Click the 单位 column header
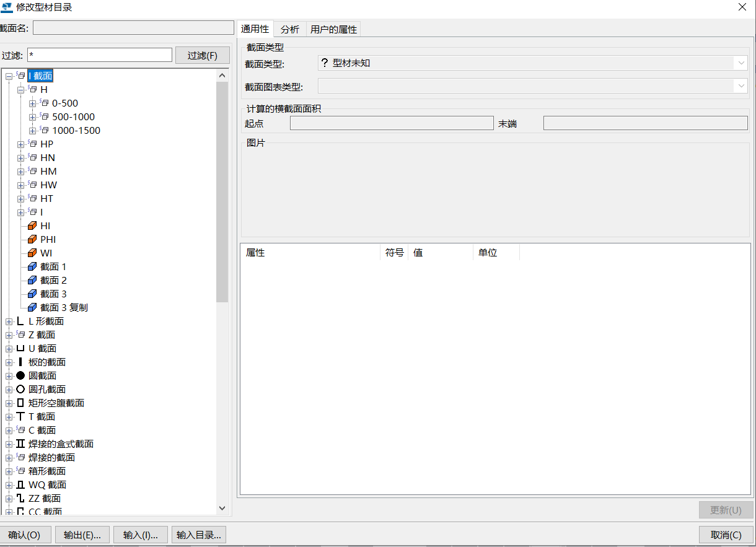The height and width of the screenshot is (547, 756). 496,253
